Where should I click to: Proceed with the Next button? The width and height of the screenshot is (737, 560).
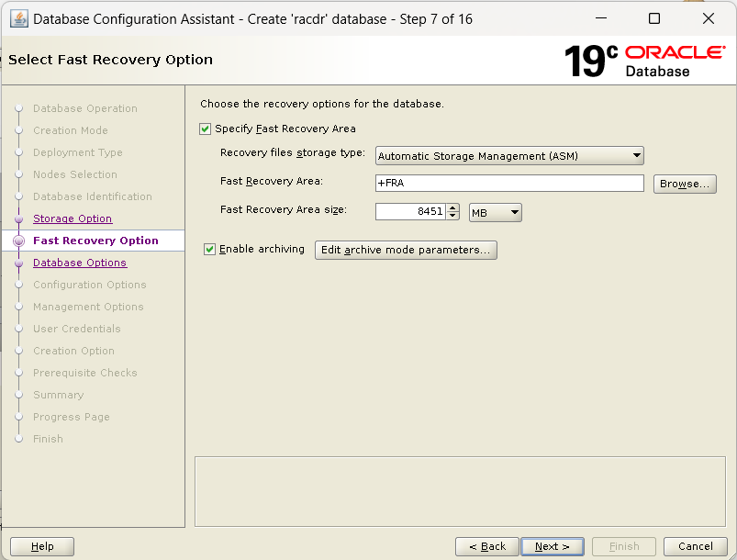click(x=553, y=546)
